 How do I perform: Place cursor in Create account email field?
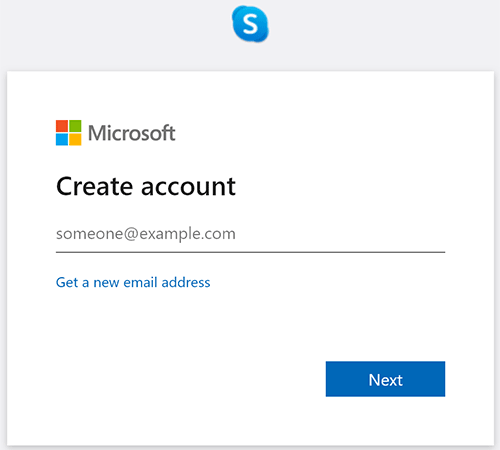pyautogui.click(x=250, y=234)
